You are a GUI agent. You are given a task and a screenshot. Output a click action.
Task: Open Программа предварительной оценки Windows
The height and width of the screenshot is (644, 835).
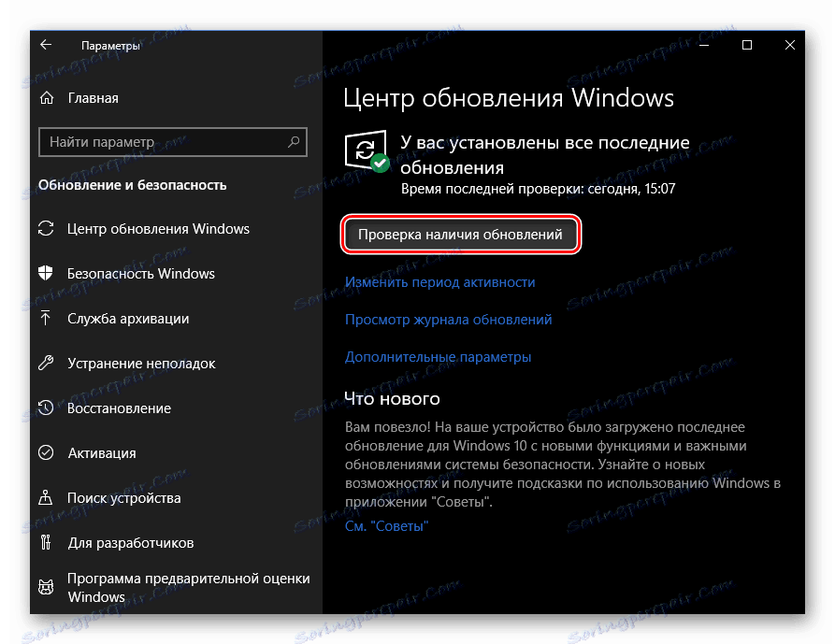(x=189, y=588)
